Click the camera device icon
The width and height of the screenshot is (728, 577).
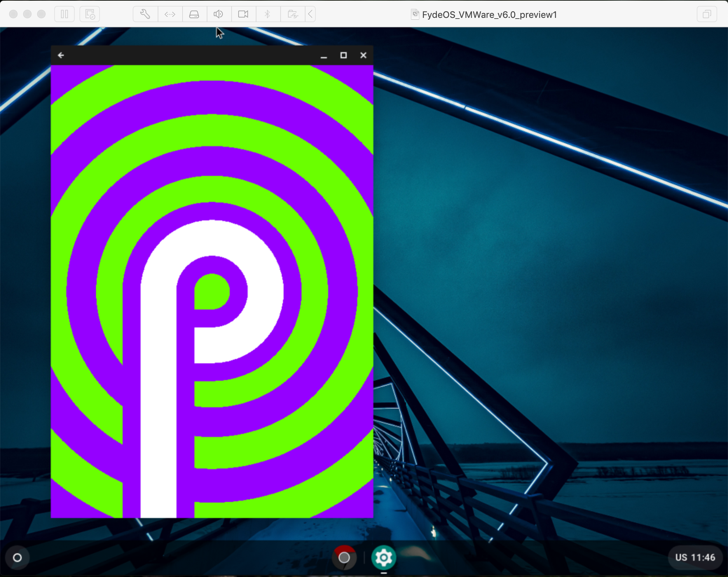(243, 14)
